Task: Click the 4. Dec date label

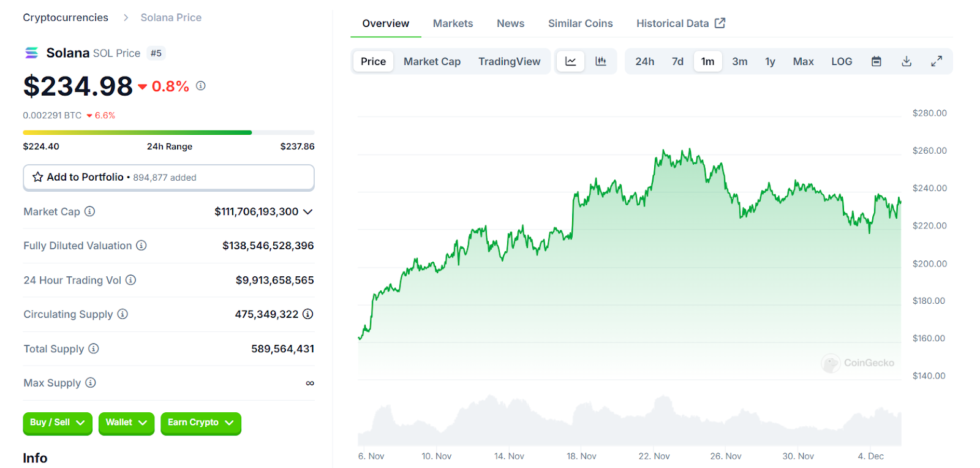Action: coord(870,456)
